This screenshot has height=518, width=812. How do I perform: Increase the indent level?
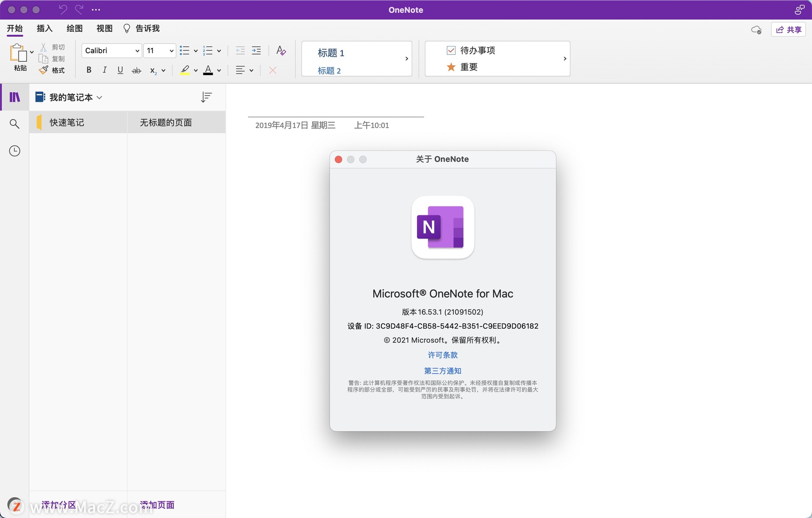256,51
